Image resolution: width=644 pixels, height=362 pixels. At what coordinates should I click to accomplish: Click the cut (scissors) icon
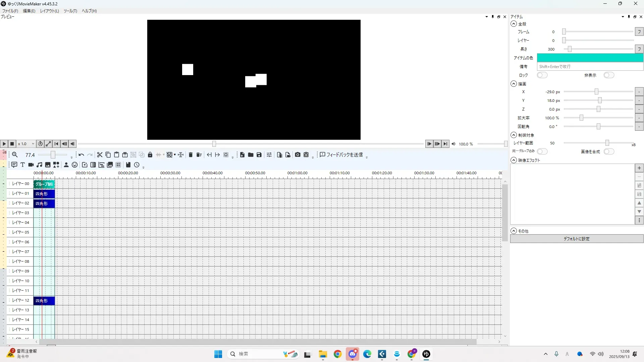coord(100,155)
